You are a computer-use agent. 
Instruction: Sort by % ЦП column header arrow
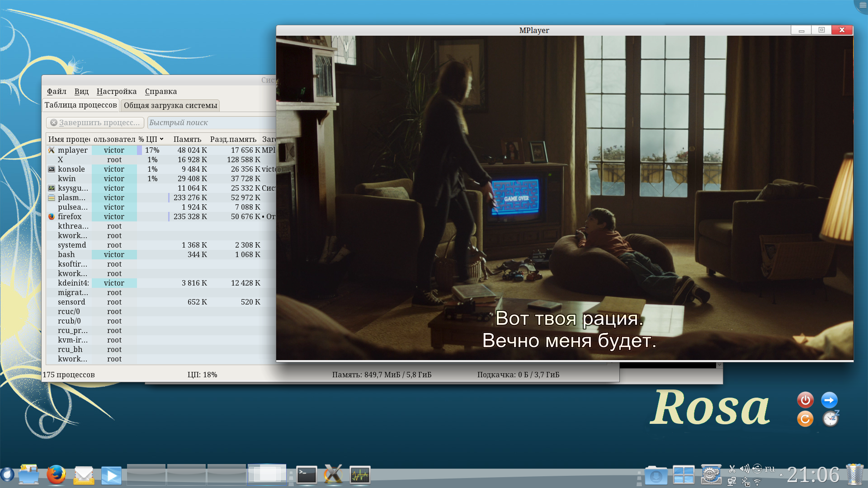coord(161,139)
